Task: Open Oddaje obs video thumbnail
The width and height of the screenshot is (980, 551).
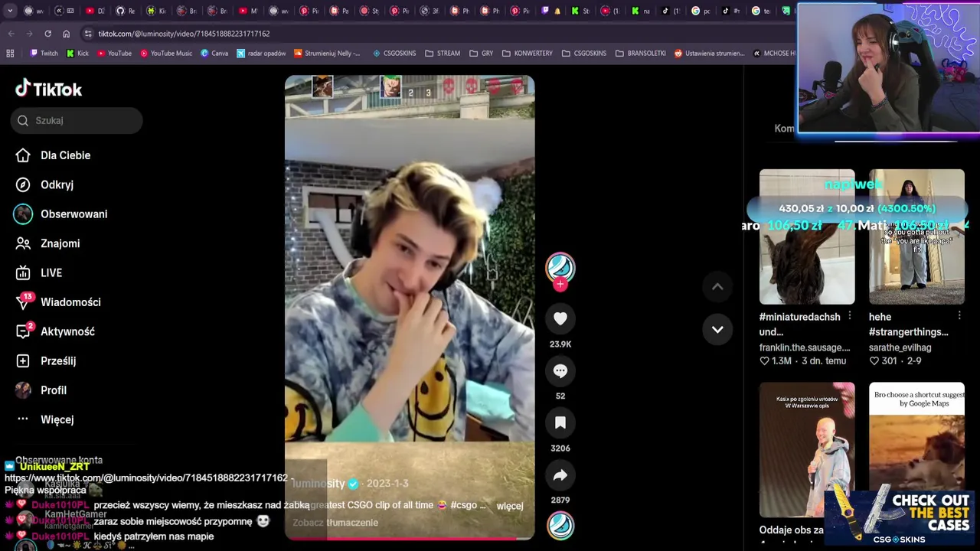Action: [x=807, y=450]
